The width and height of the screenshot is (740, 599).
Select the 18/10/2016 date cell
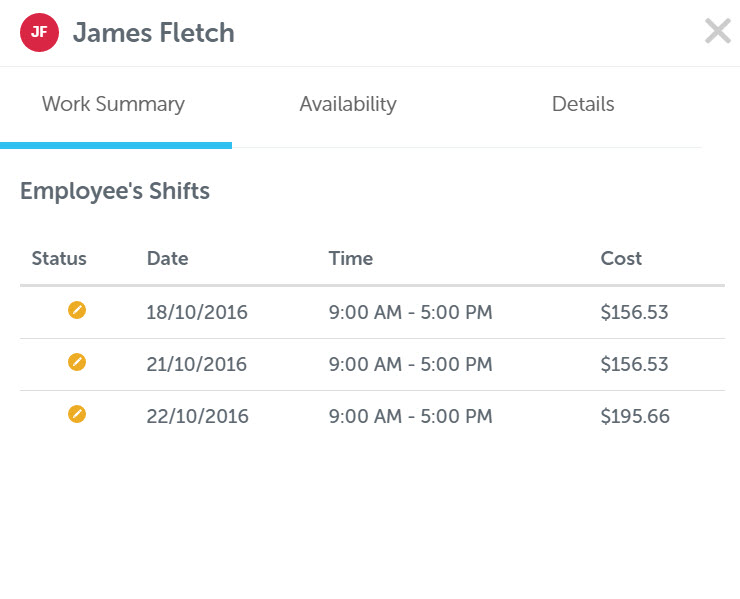point(197,312)
